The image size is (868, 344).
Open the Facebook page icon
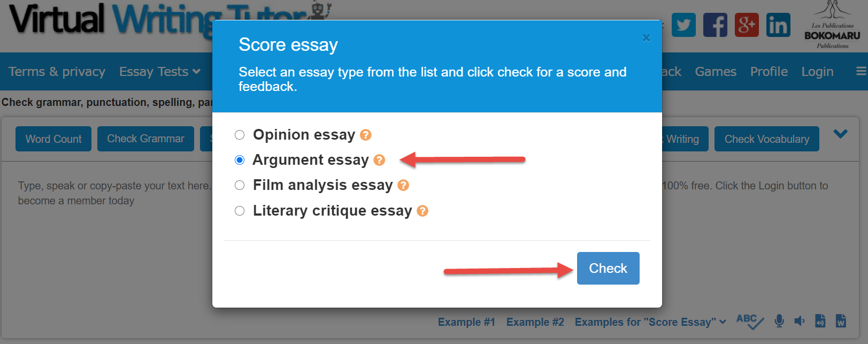[x=715, y=24]
